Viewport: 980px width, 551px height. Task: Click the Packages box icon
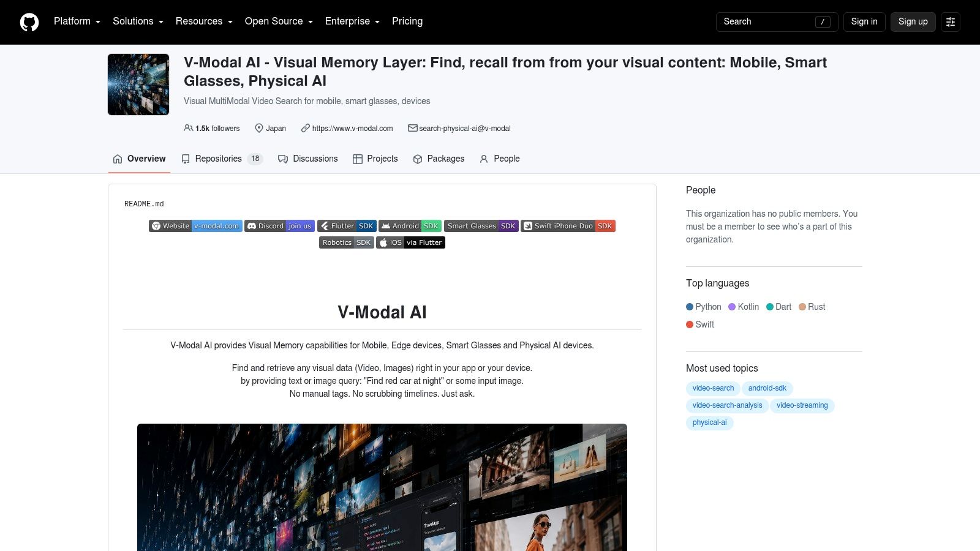418,159
